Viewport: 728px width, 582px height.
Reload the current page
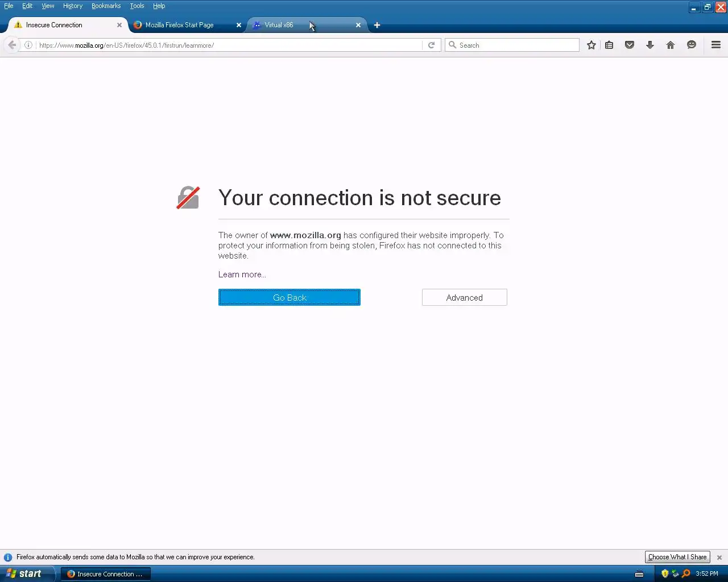pos(432,45)
